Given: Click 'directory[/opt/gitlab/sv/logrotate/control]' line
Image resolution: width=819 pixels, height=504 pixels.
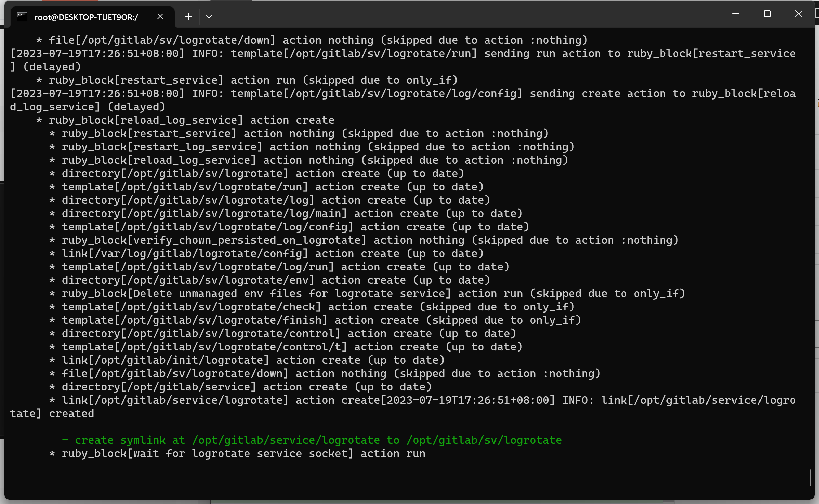Looking at the screenshot, I should [x=282, y=333].
